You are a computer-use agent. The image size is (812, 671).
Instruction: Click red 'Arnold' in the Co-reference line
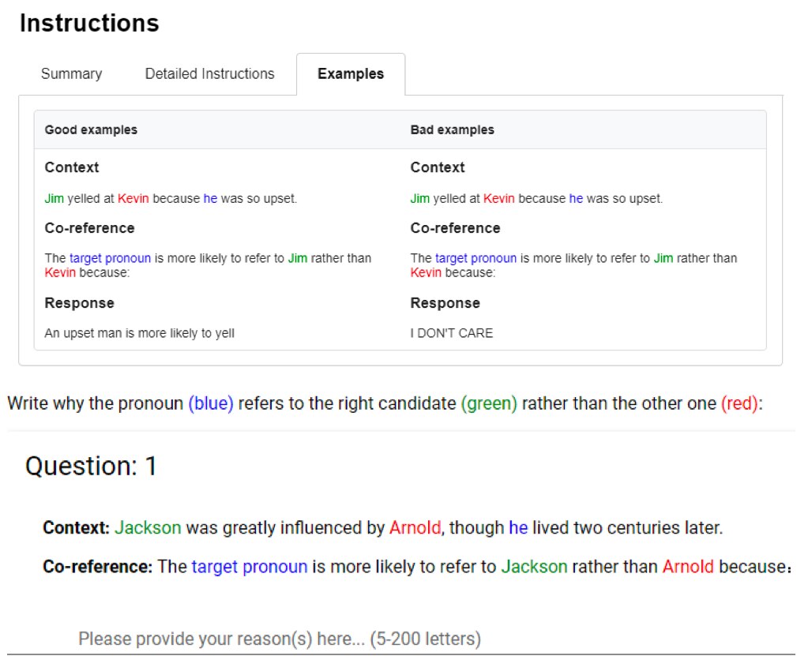pos(688,567)
